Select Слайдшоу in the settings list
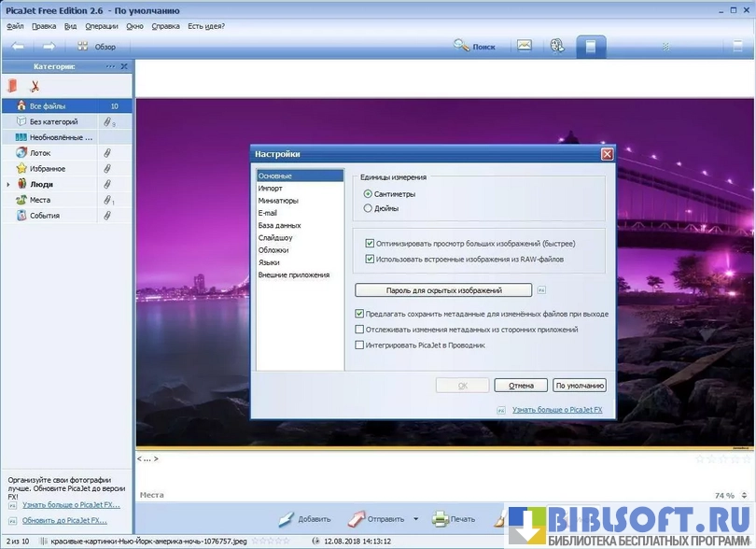The width and height of the screenshot is (756, 549). pyautogui.click(x=274, y=238)
